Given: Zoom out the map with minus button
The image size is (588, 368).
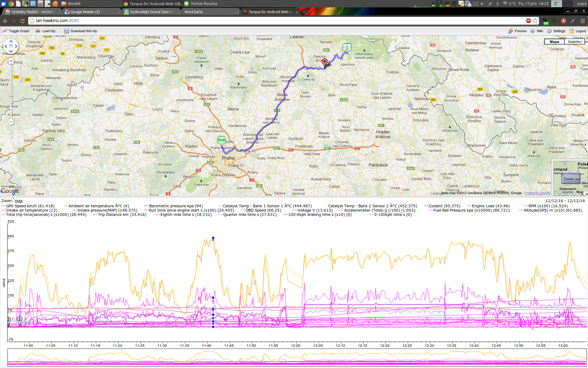Looking at the screenshot, I should tap(11, 122).
